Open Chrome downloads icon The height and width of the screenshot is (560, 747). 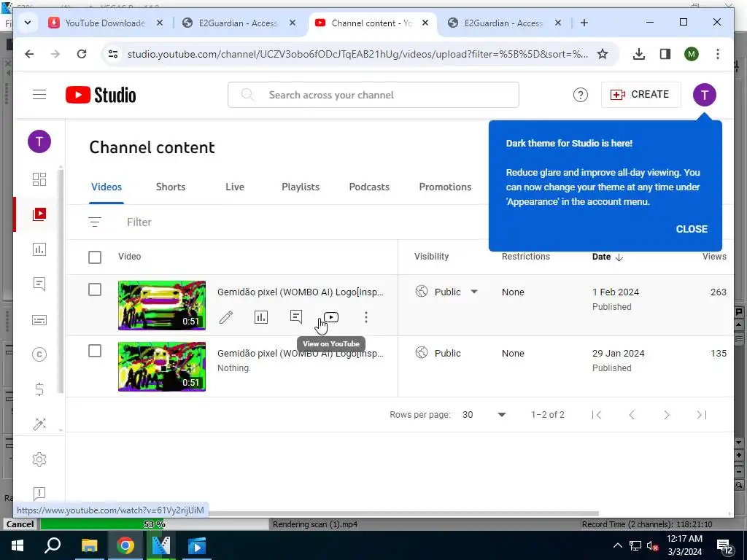[639, 54]
